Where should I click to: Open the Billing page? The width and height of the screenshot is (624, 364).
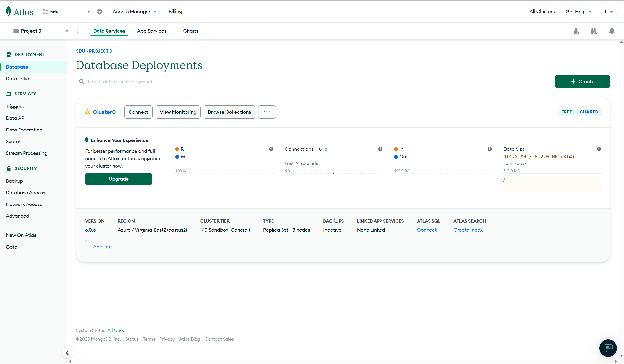(175, 12)
